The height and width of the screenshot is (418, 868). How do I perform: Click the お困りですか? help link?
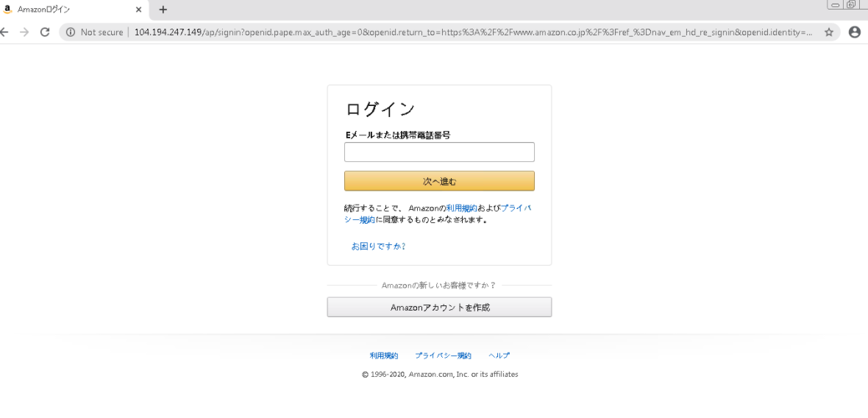(x=379, y=247)
